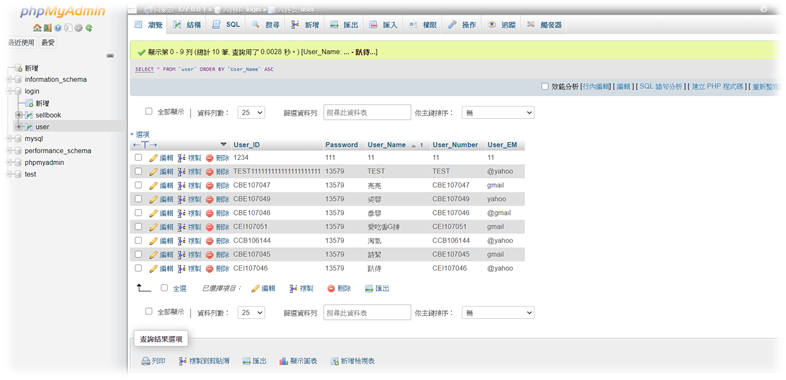Expand the mysql database node
The image size is (786, 380).
coord(10,139)
